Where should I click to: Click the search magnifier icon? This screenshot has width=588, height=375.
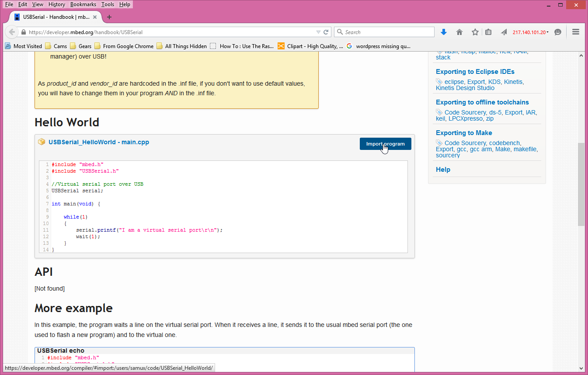coord(340,32)
